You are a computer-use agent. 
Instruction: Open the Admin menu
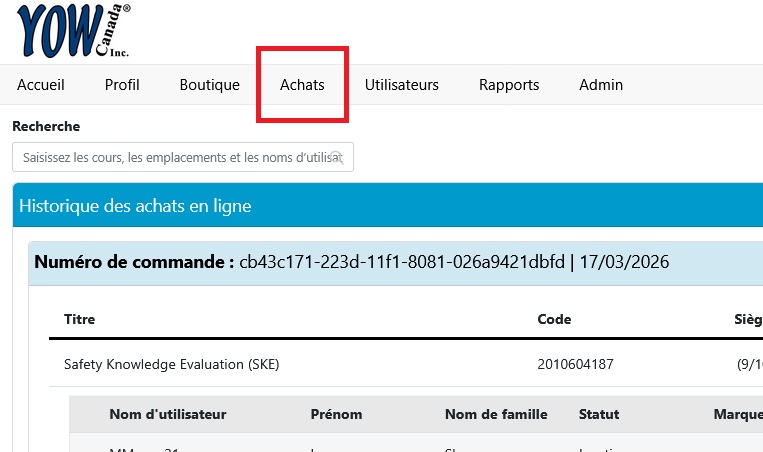point(601,85)
